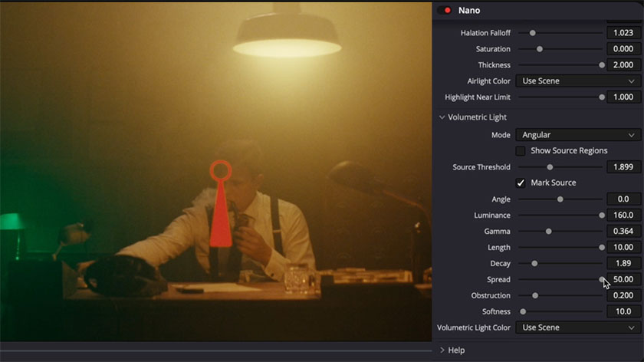Screen dimensions: 644x362
Task: Click the Halation Falloff value field
Action: [623, 33]
